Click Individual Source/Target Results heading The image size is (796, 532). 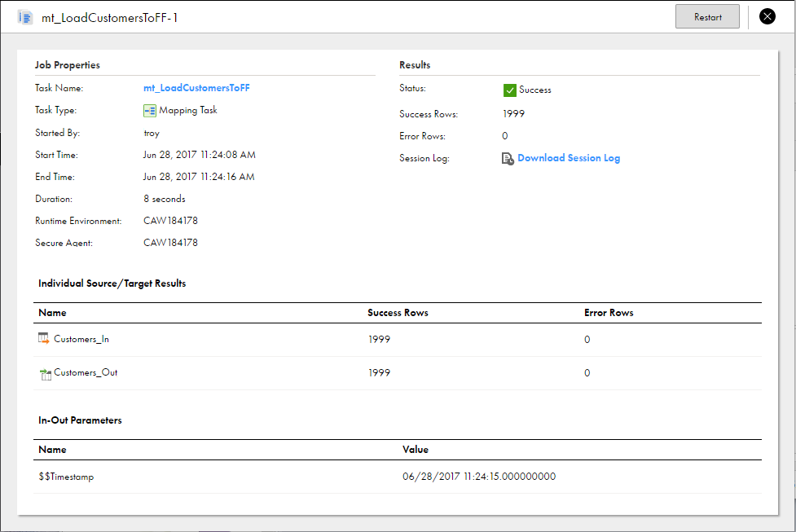tap(112, 284)
